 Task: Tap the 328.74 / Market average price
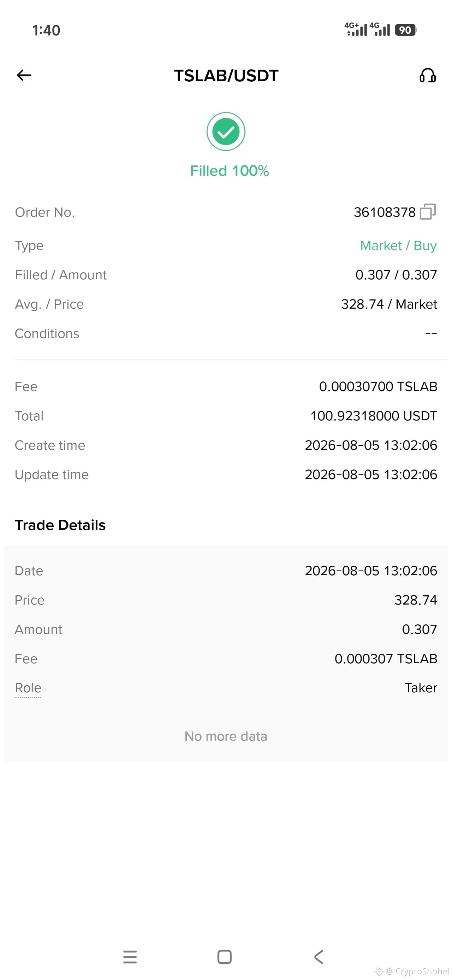389,304
